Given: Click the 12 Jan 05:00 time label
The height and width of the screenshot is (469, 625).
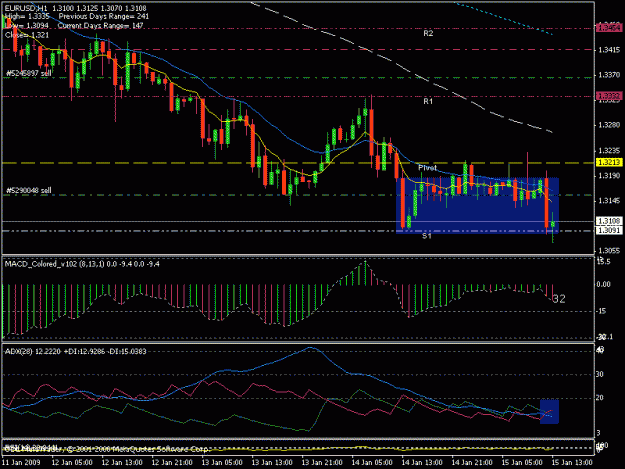Looking at the screenshot, I should coord(72,462).
